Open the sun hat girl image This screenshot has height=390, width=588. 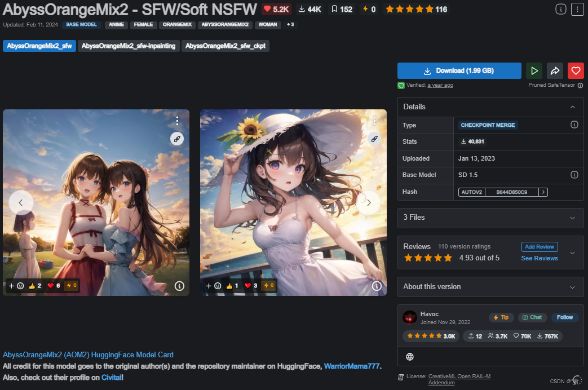click(293, 202)
